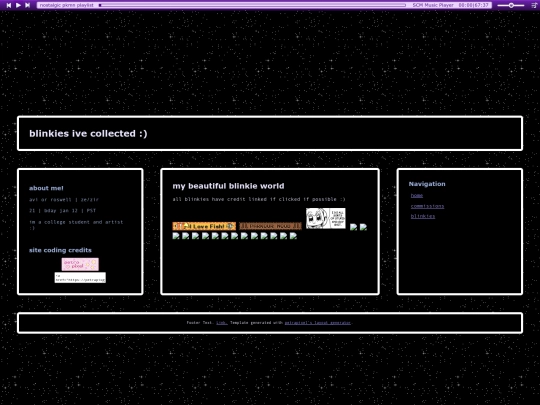Open the blinkies navigation link
The width and height of the screenshot is (540, 405).
pos(423,216)
